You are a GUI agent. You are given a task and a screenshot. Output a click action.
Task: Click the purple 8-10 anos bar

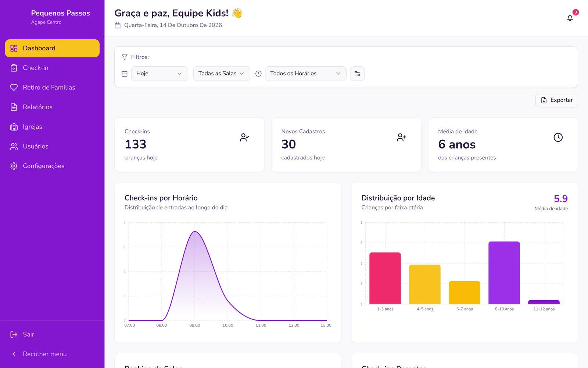coord(504,273)
